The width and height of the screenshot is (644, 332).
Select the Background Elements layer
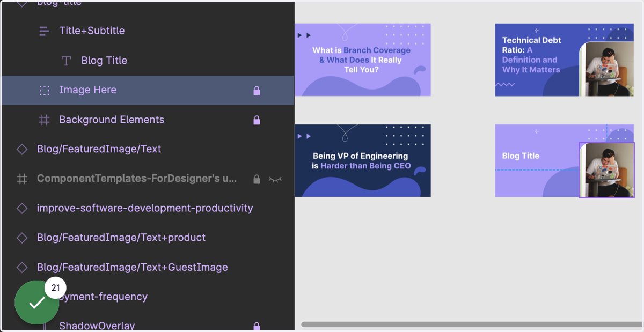pyautogui.click(x=112, y=120)
